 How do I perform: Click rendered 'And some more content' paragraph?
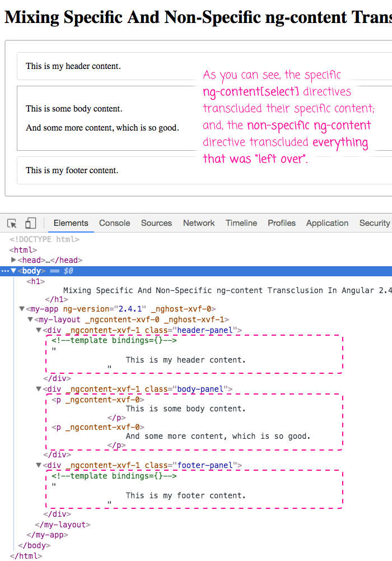102,128
